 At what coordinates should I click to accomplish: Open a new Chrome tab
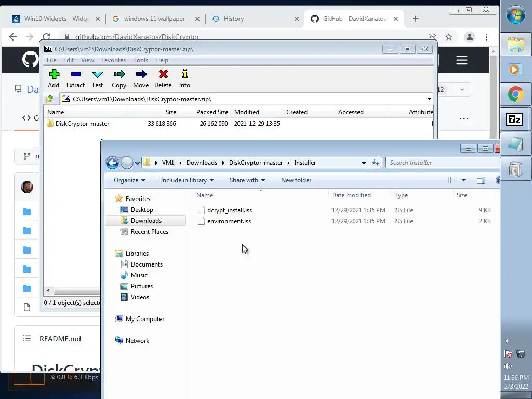[416, 19]
